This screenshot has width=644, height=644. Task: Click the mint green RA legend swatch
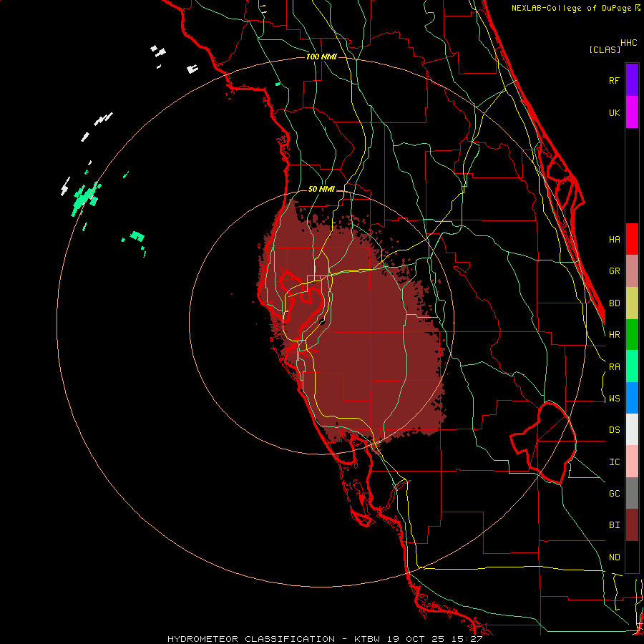click(x=632, y=366)
